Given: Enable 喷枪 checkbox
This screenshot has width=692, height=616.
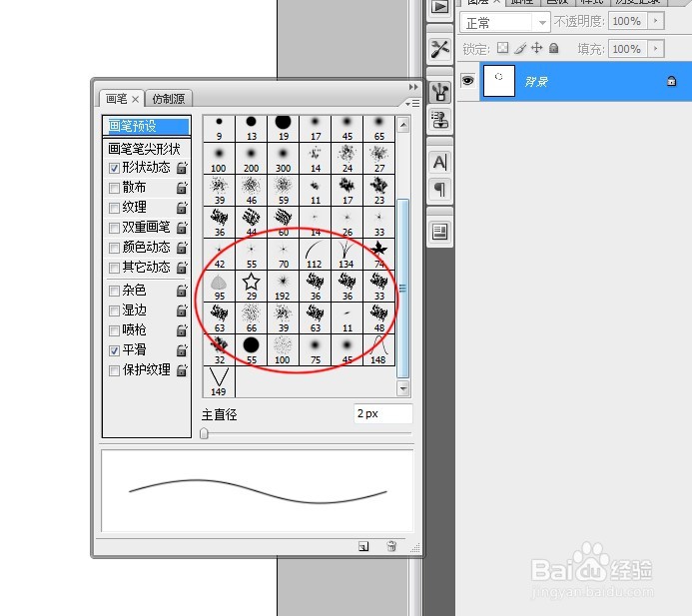Looking at the screenshot, I should click(x=114, y=330).
